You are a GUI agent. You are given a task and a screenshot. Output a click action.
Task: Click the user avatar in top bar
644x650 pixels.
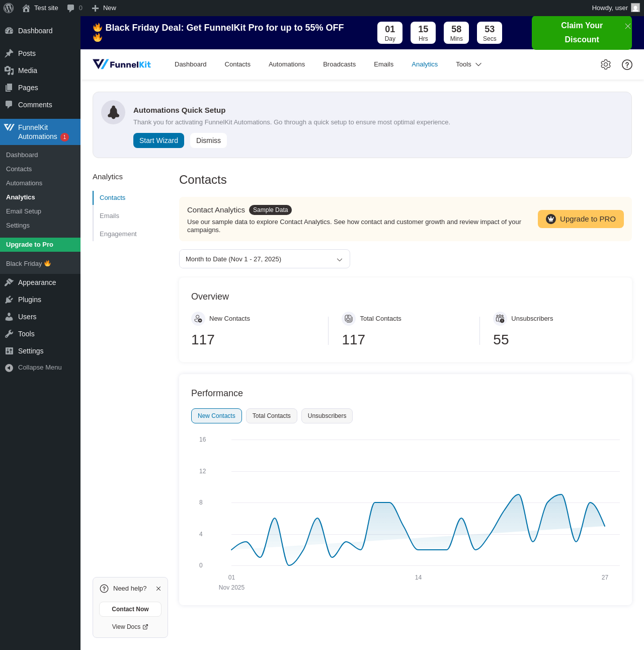click(635, 8)
